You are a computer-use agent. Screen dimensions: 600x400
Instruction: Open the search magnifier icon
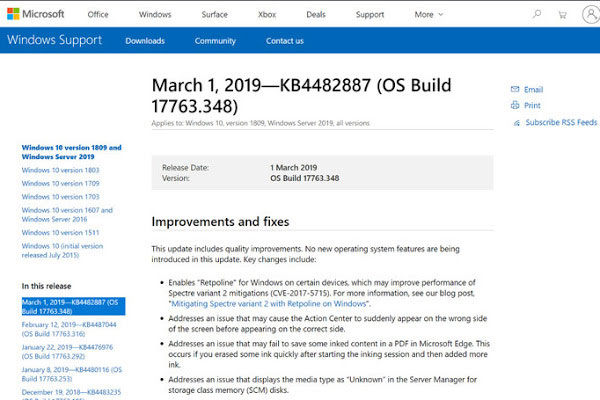[x=537, y=15]
